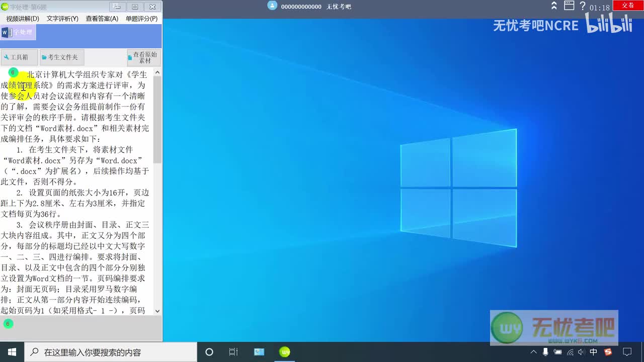Screen dimensions: 644x362
Task: Click the scroll up arrow of question panel
Action: coord(157,73)
